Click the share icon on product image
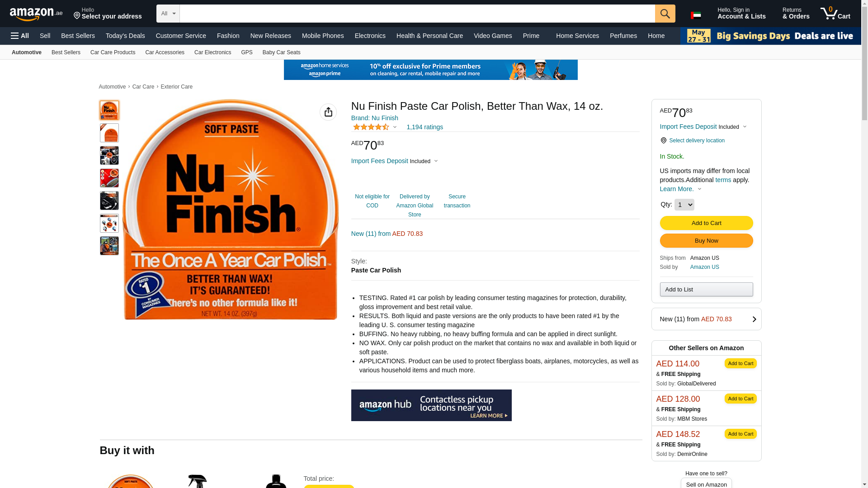The width and height of the screenshot is (868, 488). [x=328, y=112]
